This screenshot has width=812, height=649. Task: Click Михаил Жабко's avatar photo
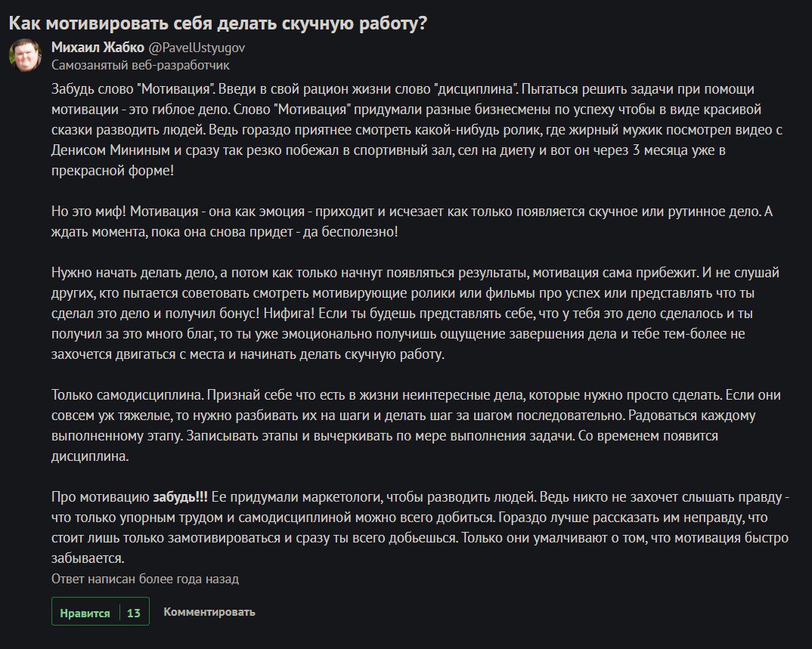(x=25, y=56)
